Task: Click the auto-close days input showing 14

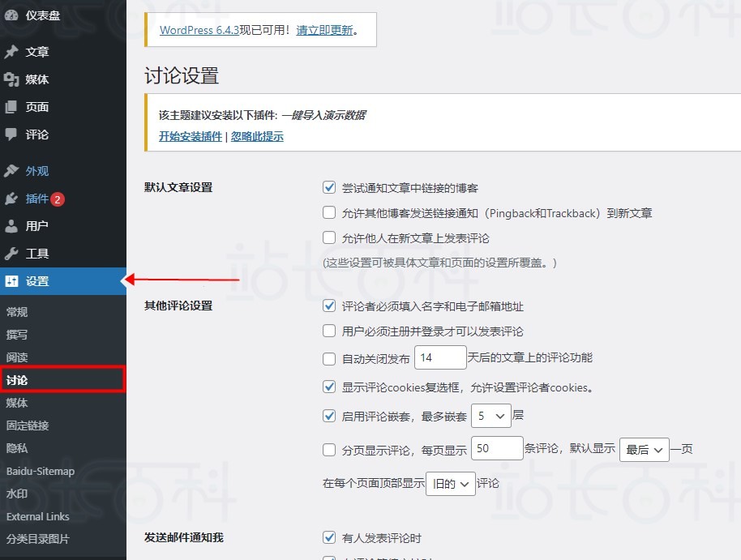Action: [x=440, y=358]
